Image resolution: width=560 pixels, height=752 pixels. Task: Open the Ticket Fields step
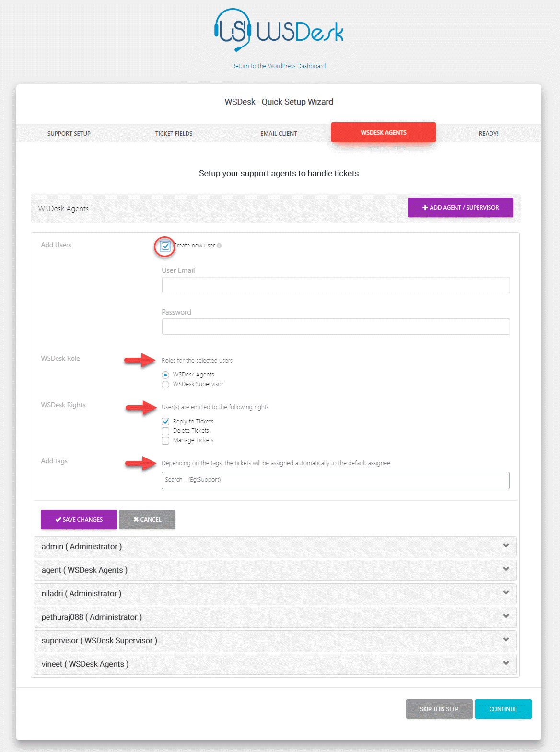click(174, 134)
